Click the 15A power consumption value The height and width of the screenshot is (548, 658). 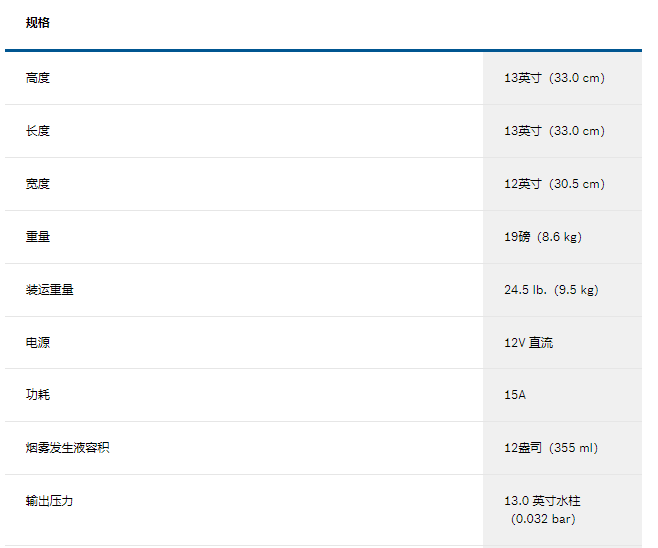(515, 395)
